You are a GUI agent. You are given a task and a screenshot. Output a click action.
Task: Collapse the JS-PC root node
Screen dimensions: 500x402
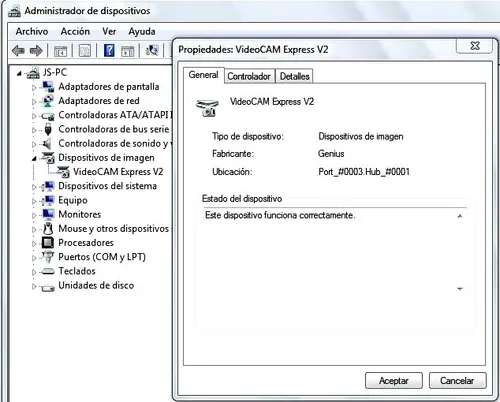tap(19, 73)
